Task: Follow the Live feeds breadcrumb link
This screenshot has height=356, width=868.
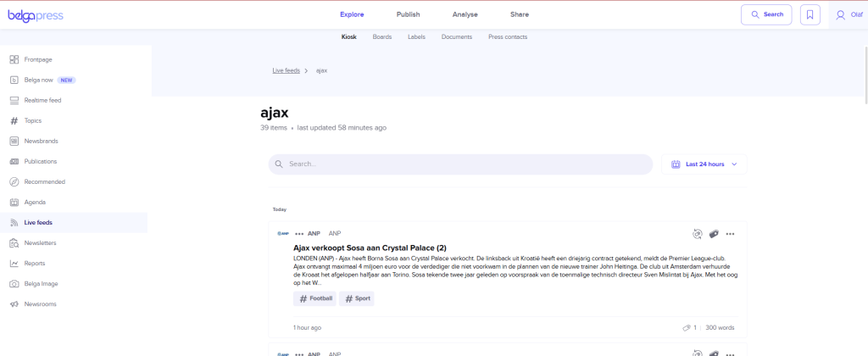Action: point(285,70)
